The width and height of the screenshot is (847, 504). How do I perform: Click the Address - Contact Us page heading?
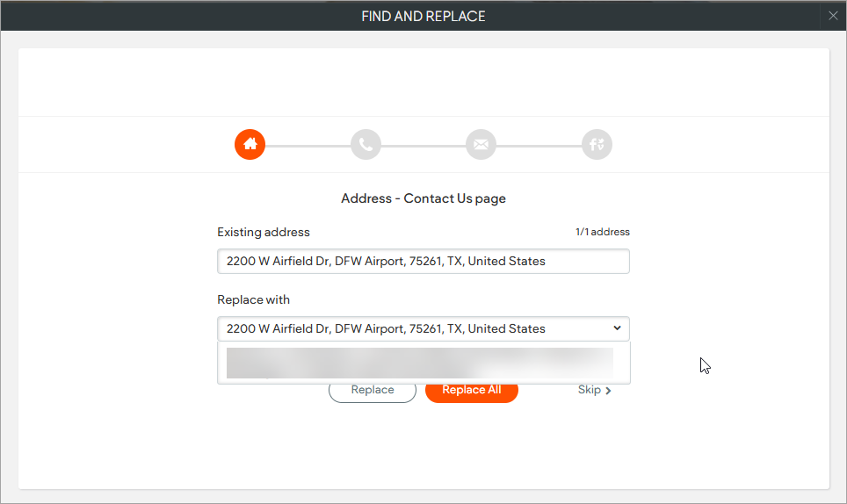click(423, 198)
